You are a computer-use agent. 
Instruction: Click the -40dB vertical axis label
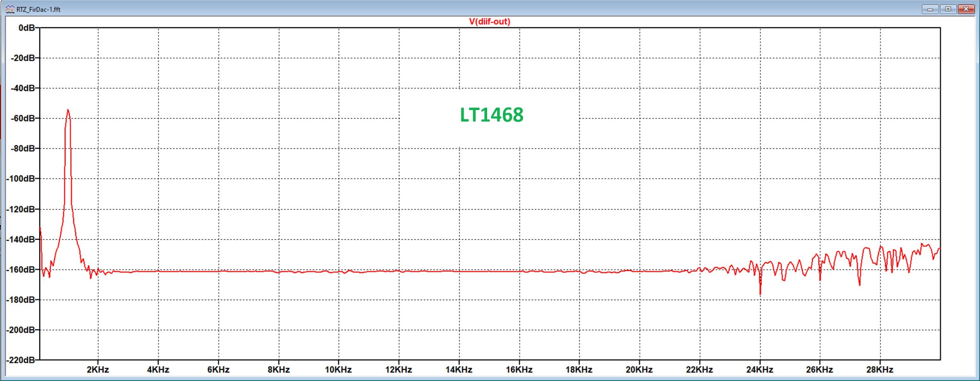[23, 89]
